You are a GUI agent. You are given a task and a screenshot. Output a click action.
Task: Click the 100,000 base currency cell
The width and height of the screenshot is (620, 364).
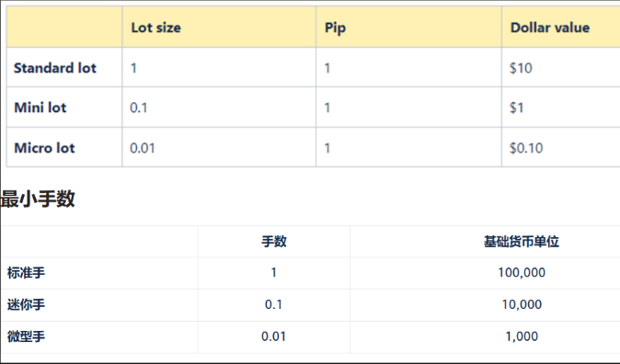coord(522,272)
